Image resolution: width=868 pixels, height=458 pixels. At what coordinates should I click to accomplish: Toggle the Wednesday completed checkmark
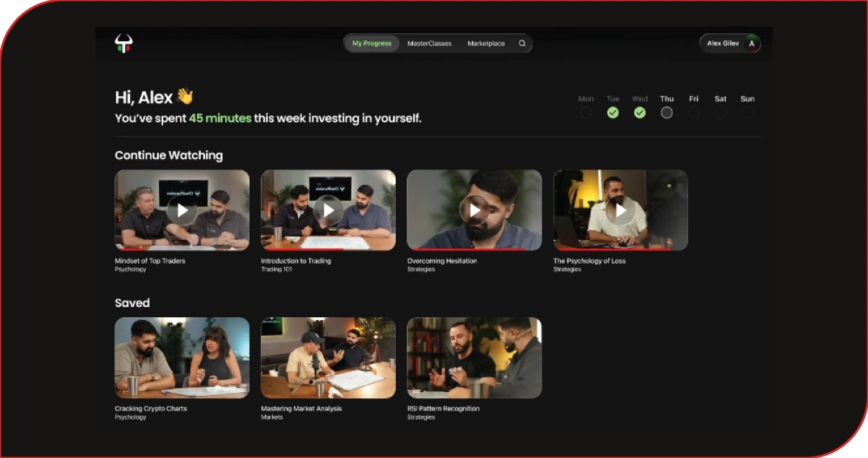[640, 113]
